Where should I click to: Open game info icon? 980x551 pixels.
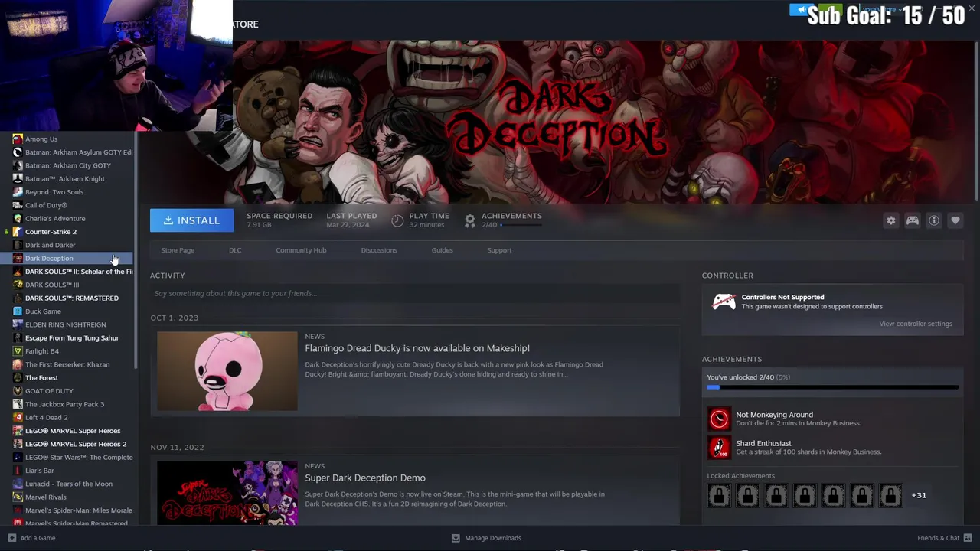coord(934,220)
